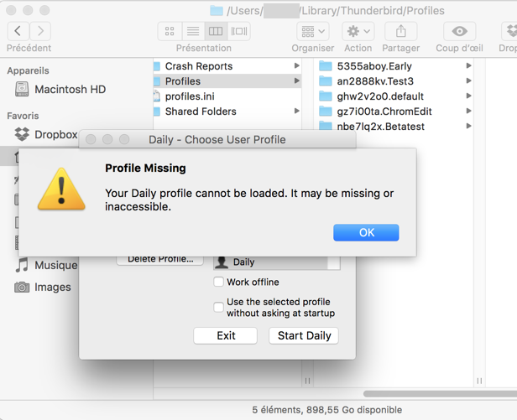
Task: Enable the Work offline checkbox
Action: (218, 282)
